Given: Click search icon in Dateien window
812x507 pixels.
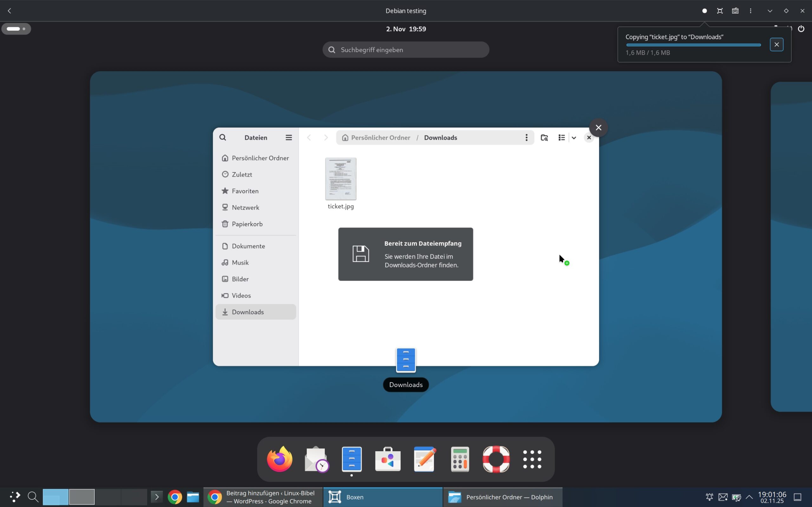Looking at the screenshot, I should 222,138.
